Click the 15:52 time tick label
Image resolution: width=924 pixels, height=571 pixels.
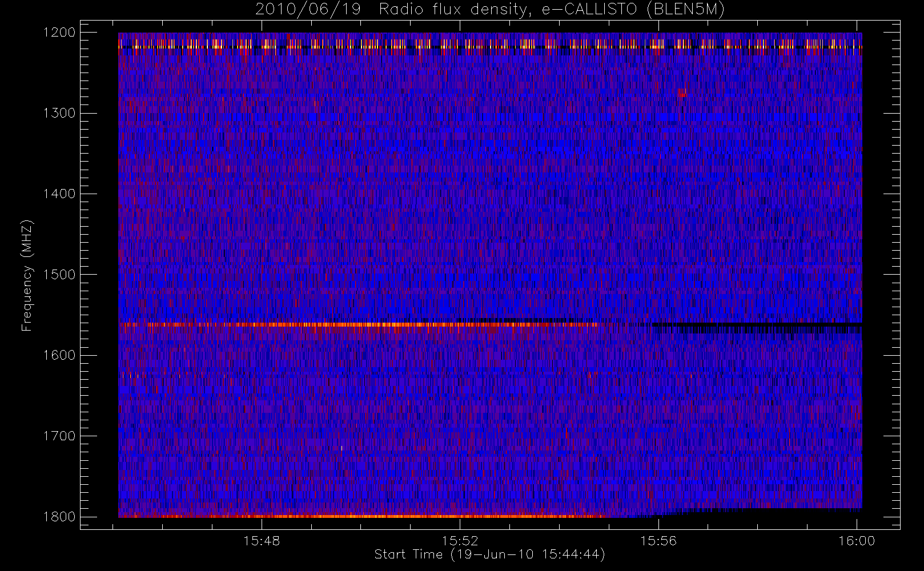pyautogui.click(x=460, y=541)
